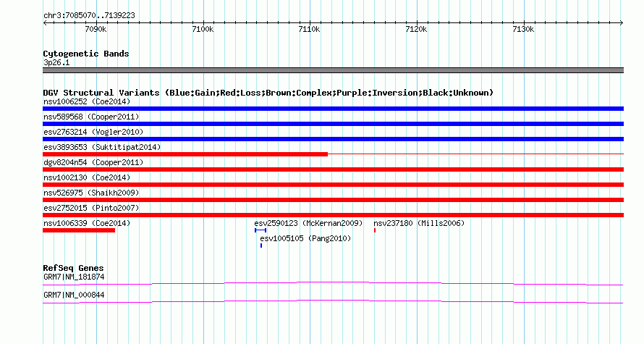Select the nsv589568 (Cooper2011) blue bar
Screen dimensions: 644x344
point(333,124)
